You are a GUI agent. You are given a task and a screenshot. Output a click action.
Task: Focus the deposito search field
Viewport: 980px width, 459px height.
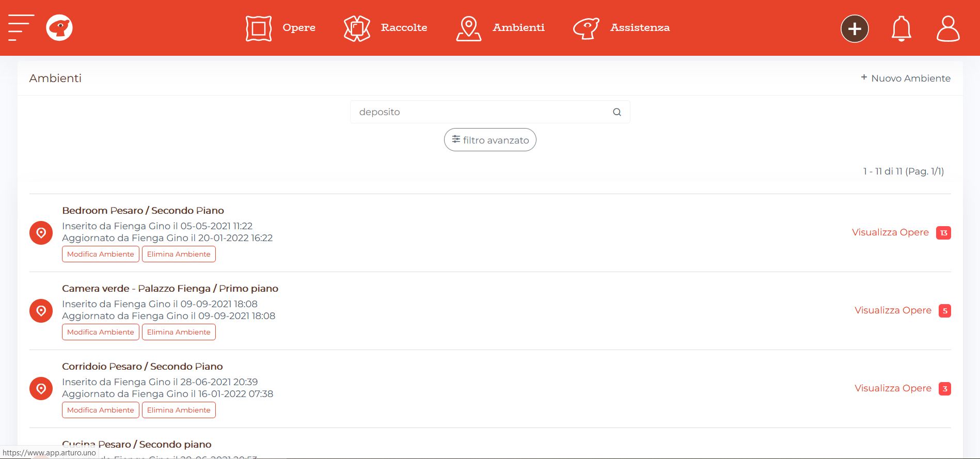click(490, 112)
